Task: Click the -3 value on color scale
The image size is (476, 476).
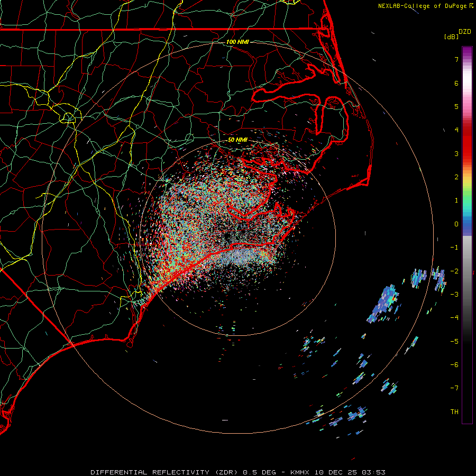Action: coord(454,295)
